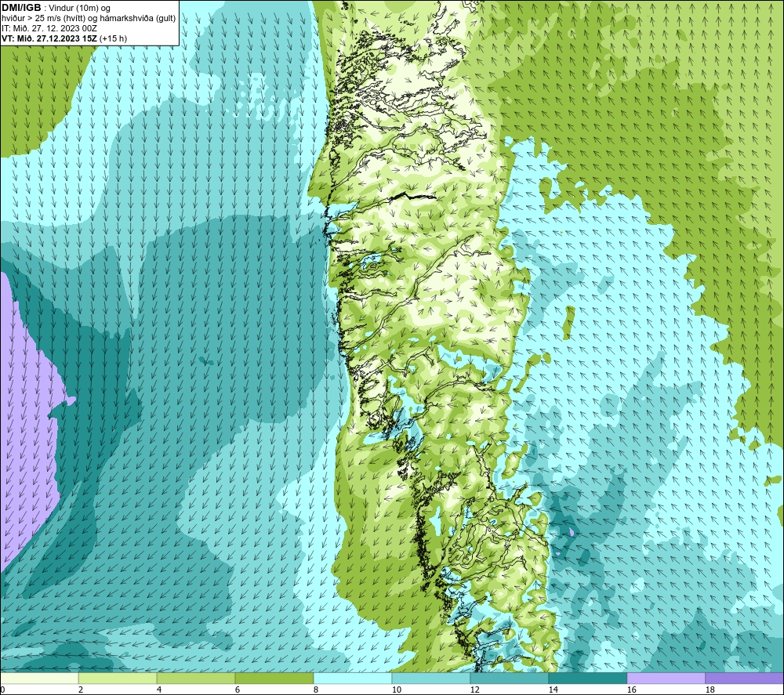Click the legend tick label 2
The image size is (784, 695).
[x=81, y=690]
